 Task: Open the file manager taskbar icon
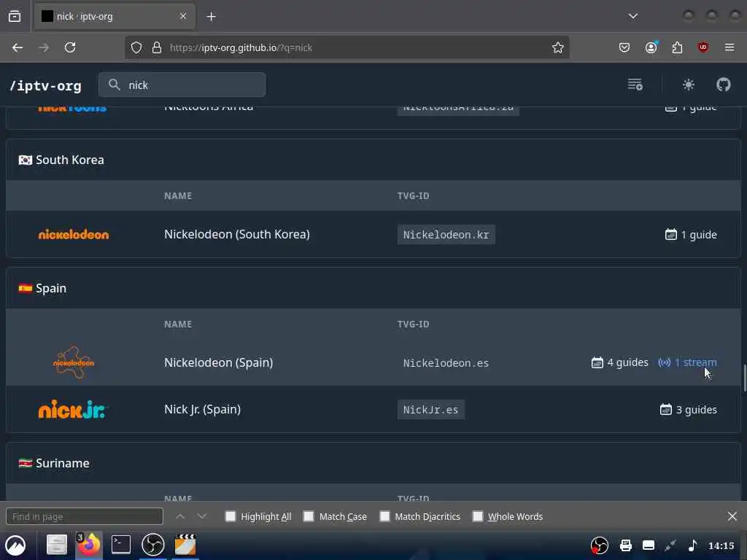pyautogui.click(x=57, y=545)
